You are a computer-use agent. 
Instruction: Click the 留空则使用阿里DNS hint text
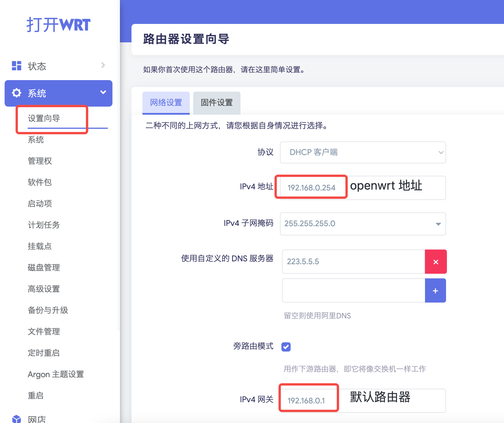point(317,316)
